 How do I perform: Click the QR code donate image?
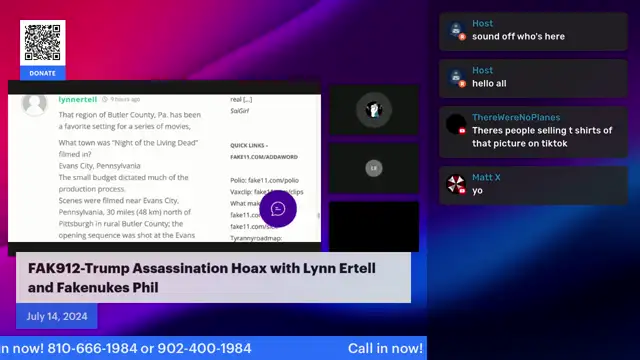42,42
